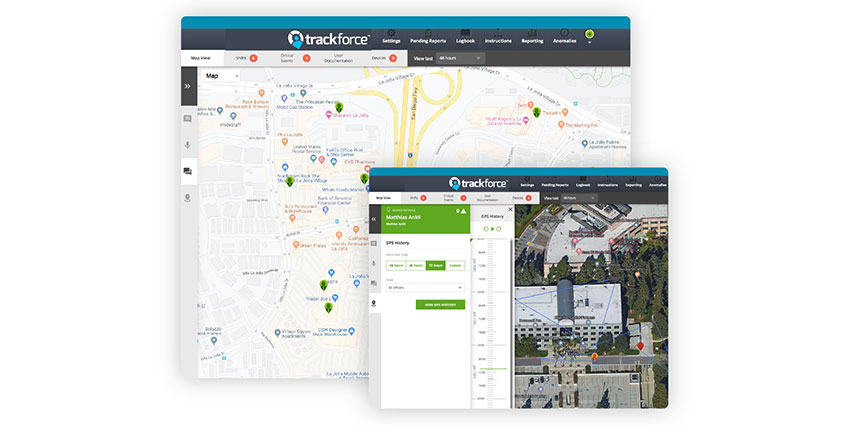
Task: Click red location marker on satellite map
Action: [x=640, y=346]
